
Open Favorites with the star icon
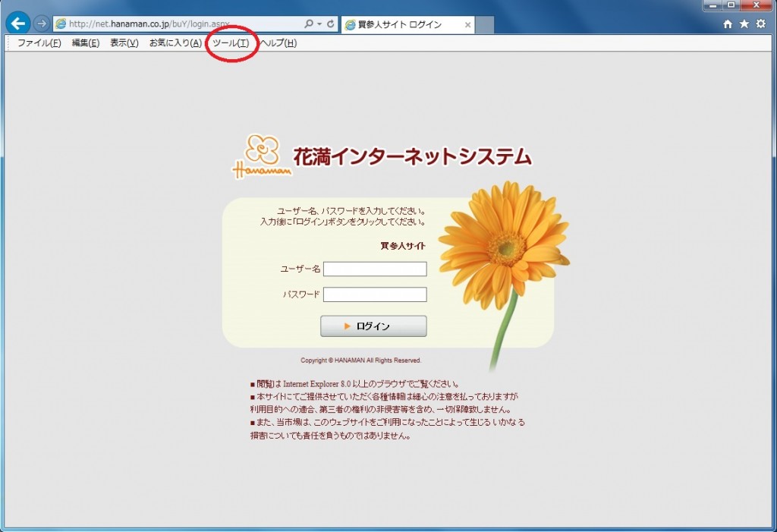[x=744, y=24]
